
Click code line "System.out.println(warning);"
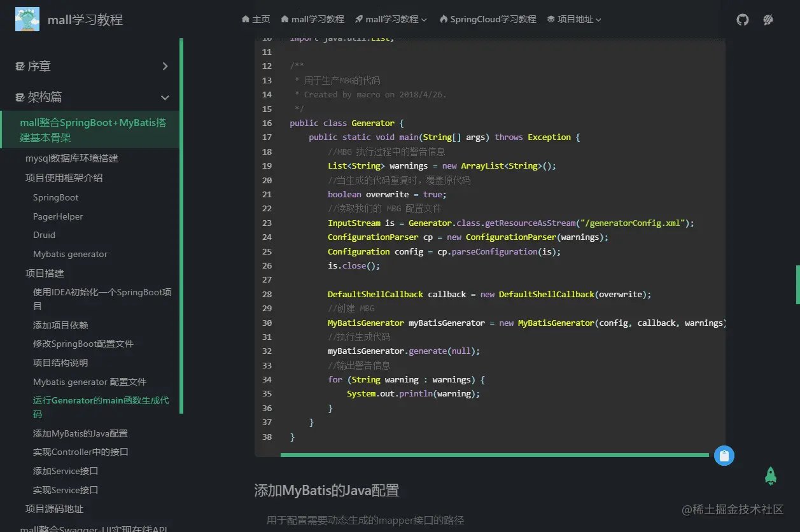(x=414, y=394)
